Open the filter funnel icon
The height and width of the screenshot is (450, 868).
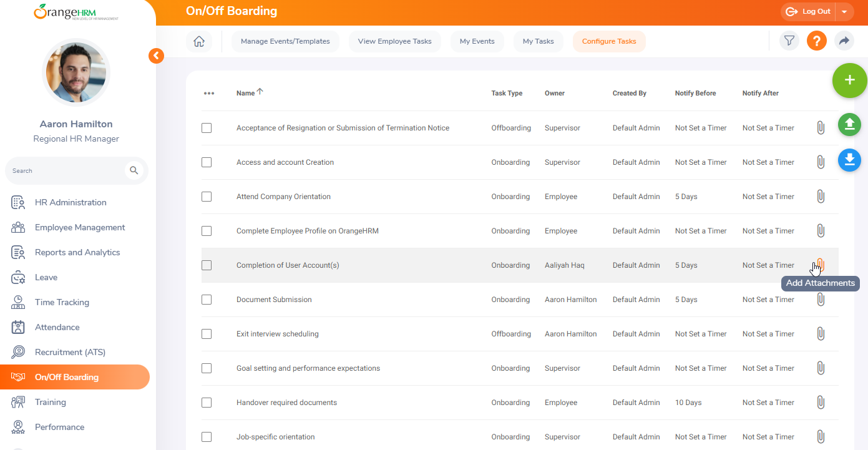789,41
